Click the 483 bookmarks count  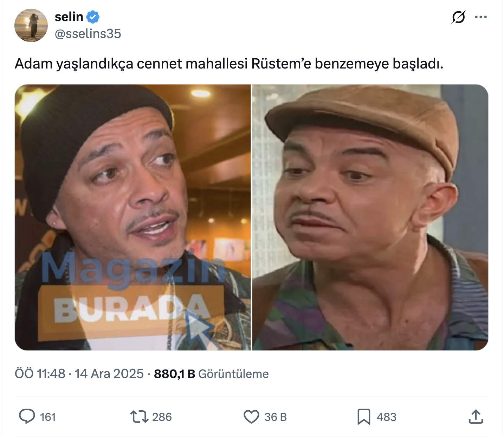[x=386, y=417]
